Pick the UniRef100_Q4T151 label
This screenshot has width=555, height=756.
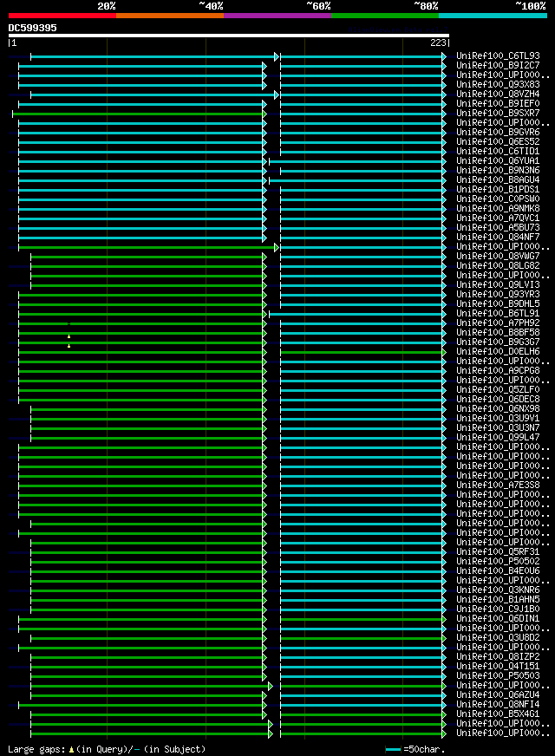tap(498, 667)
